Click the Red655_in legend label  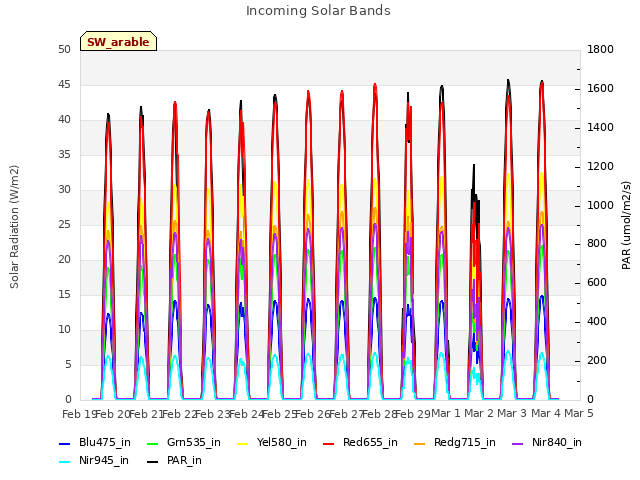[x=370, y=442]
